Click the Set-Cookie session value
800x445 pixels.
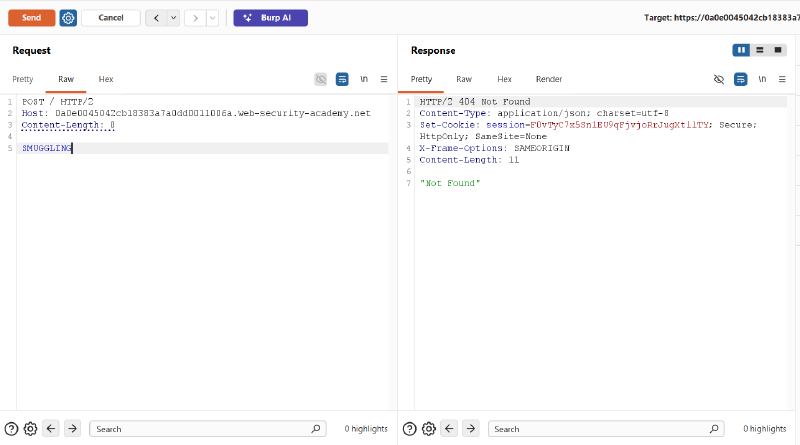(x=619, y=125)
